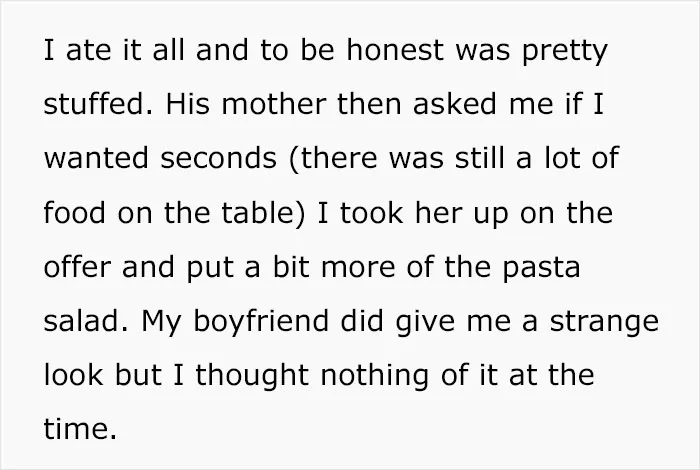Click on the word "took"
This screenshot has height=470, width=700.
coord(371,212)
